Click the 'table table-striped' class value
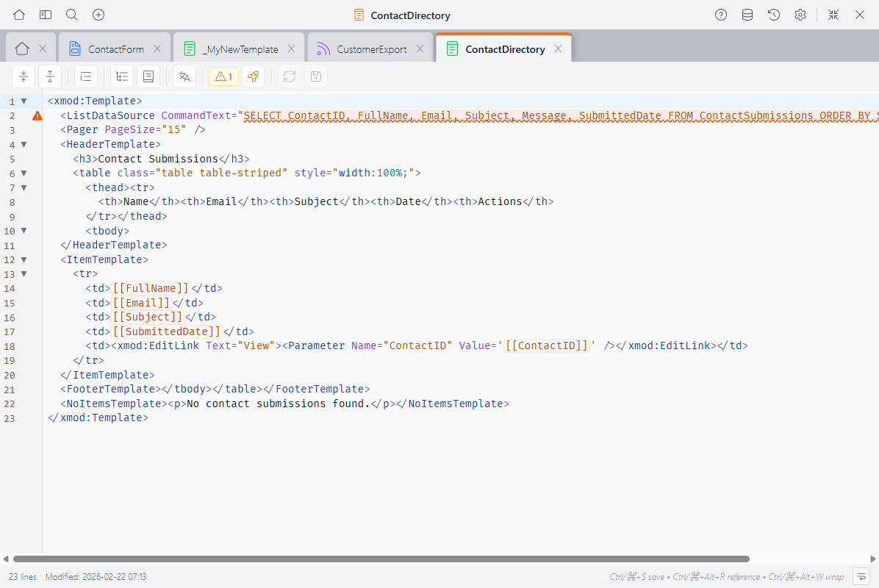879x588 pixels. [221, 173]
